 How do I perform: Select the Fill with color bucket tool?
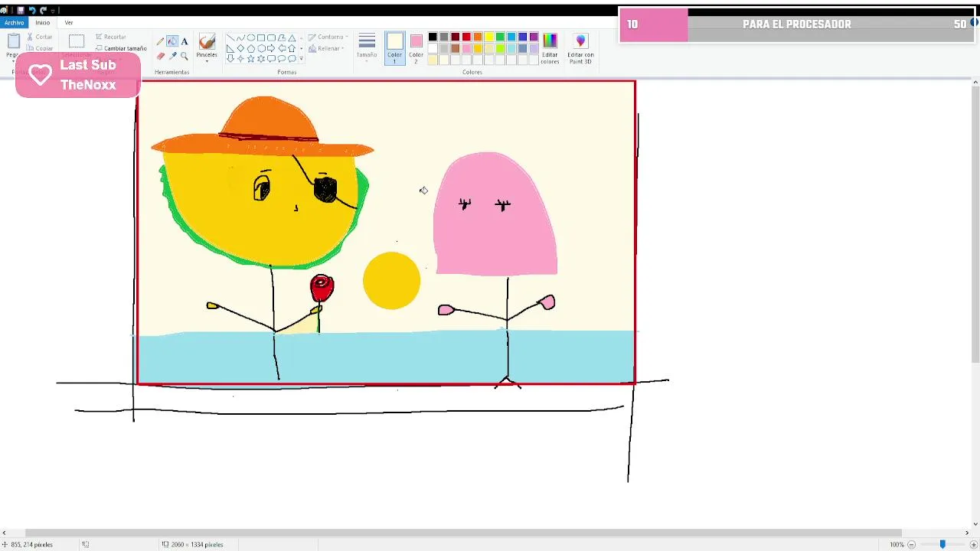tap(172, 41)
